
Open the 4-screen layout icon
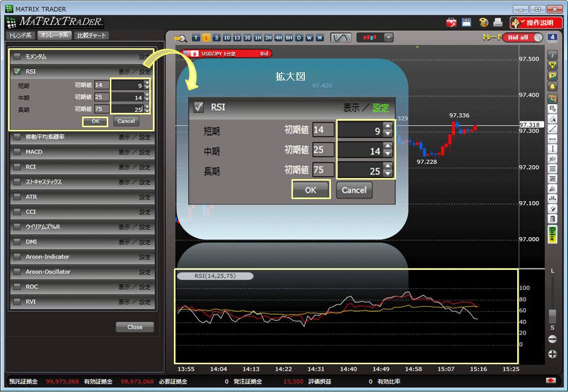[552, 37]
